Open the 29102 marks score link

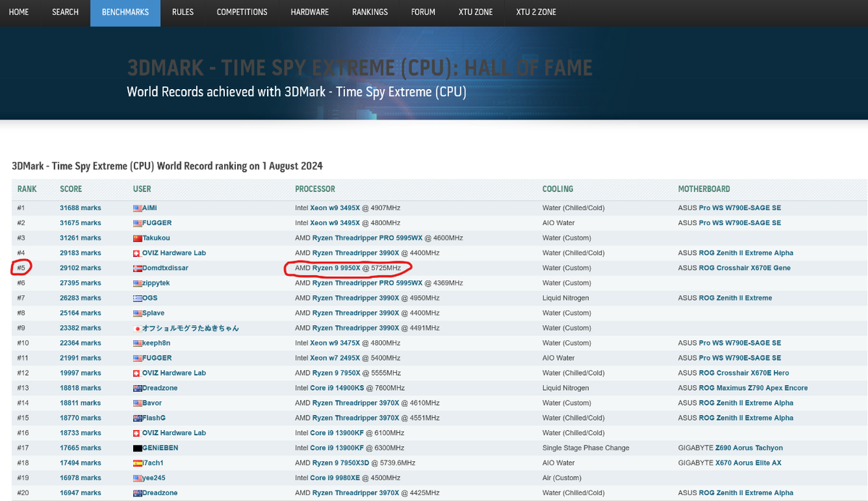(x=80, y=268)
